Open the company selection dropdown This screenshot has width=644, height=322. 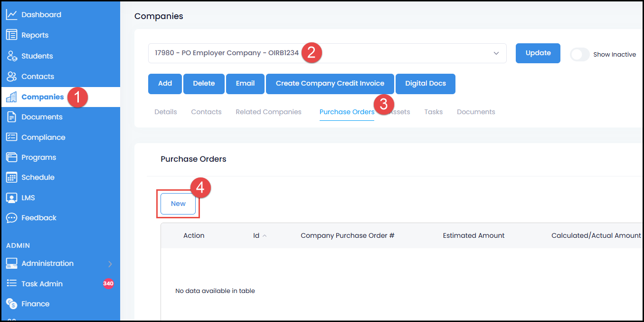click(496, 53)
